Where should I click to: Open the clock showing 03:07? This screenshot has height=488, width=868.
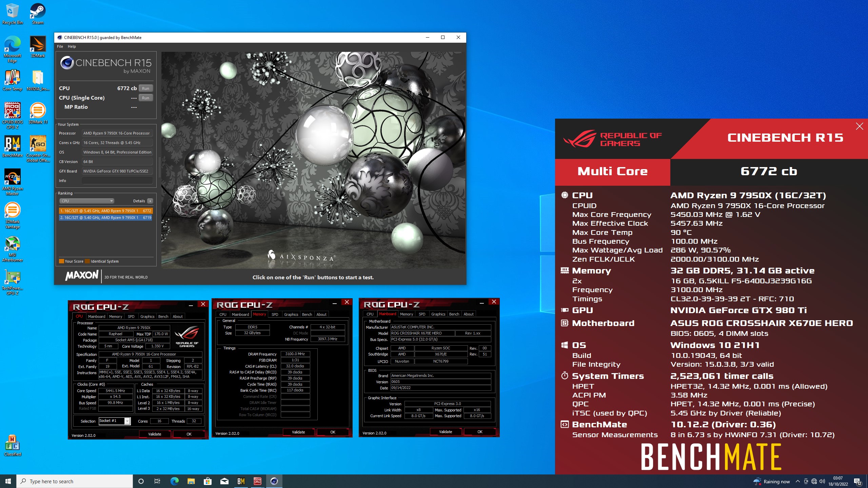click(838, 481)
